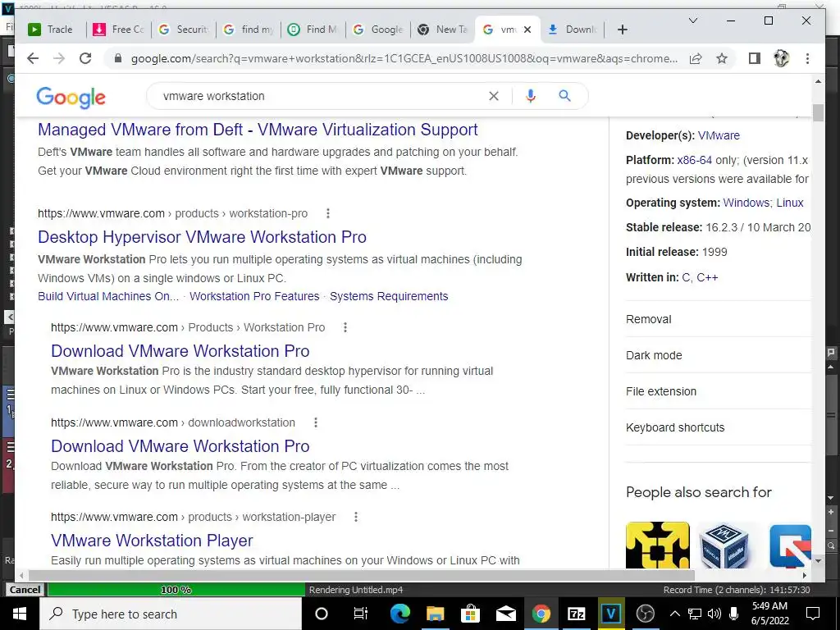Open options for downloadworkstation result
The height and width of the screenshot is (630, 840).
(x=316, y=422)
